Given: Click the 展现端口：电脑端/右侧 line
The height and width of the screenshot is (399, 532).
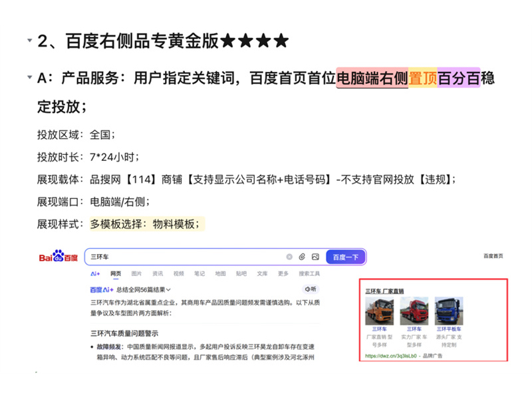Looking at the screenshot, I should (x=94, y=202).
